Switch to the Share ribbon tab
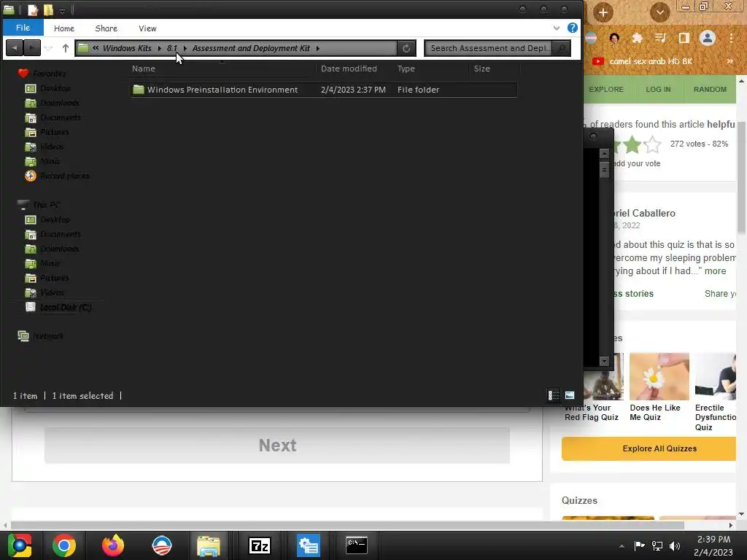This screenshot has height=560, width=747. [106, 28]
